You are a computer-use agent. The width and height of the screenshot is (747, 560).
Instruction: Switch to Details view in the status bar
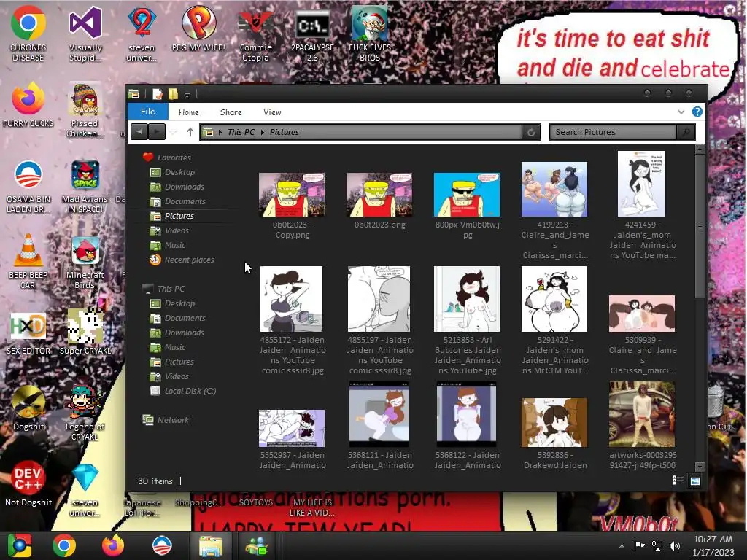pos(678,481)
